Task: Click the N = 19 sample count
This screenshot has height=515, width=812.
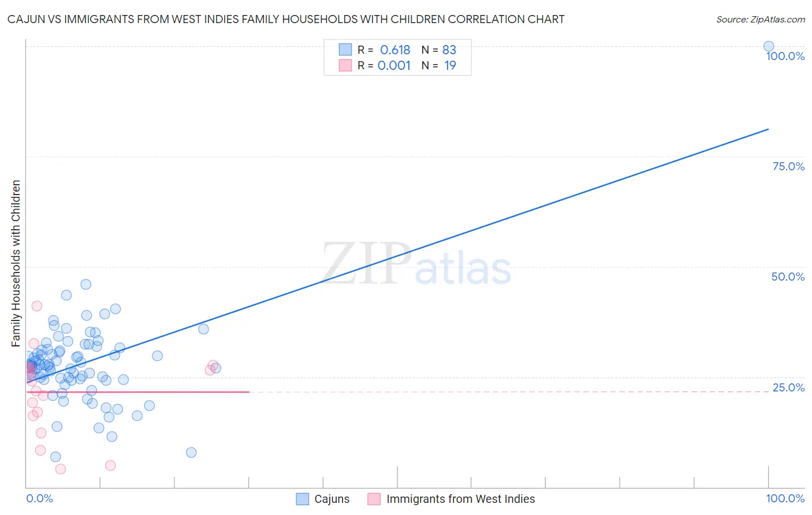Action: tap(439, 65)
